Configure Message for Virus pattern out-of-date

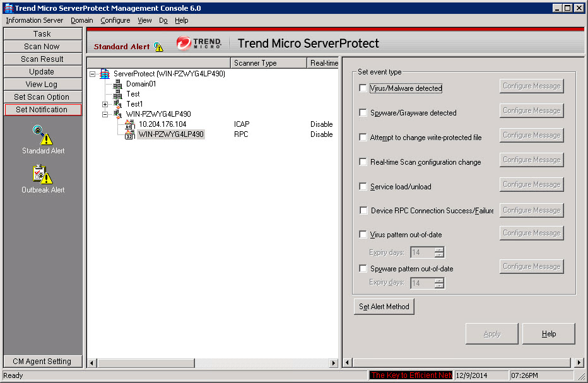click(x=532, y=233)
